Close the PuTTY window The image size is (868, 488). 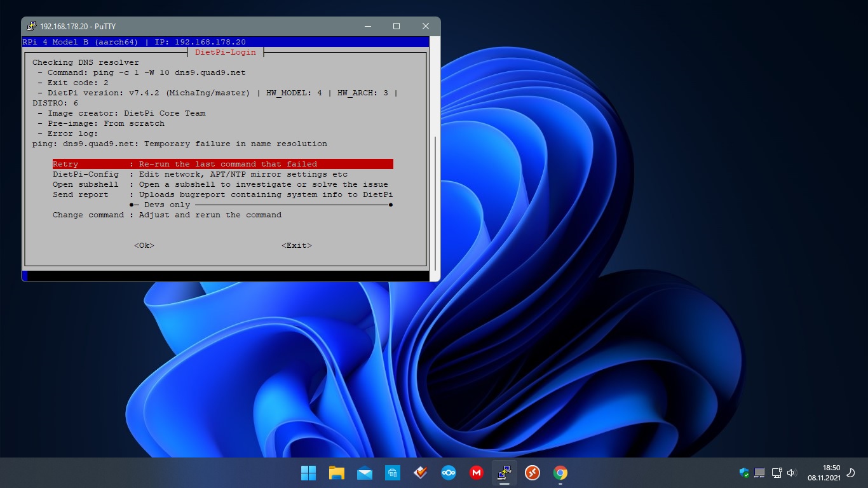(x=426, y=26)
